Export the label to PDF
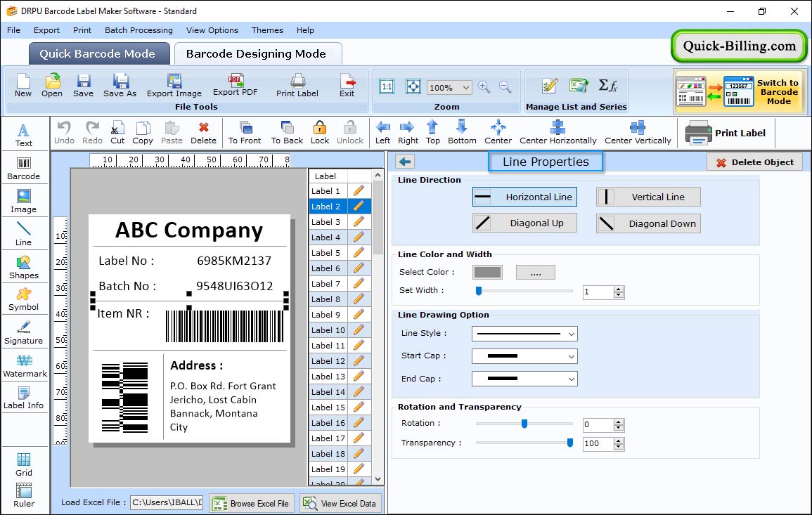Image resolution: width=812 pixels, height=515 pixels. point(235,86)
